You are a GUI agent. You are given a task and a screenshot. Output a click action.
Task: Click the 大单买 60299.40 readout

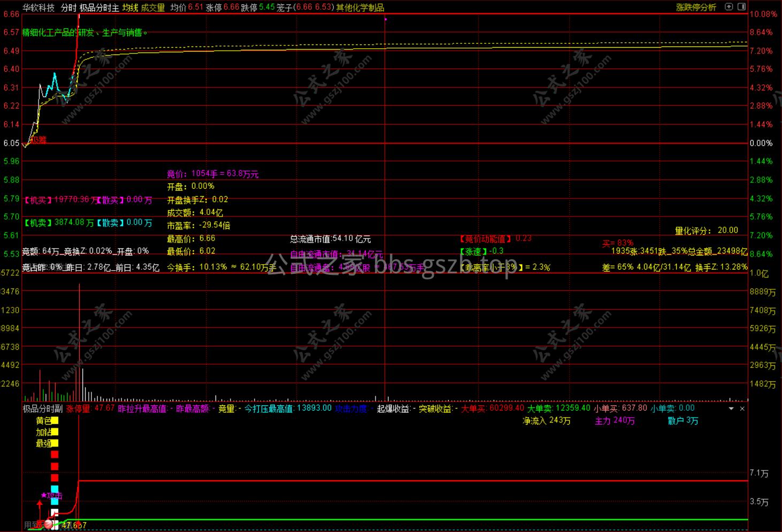[x=493, y=408]
